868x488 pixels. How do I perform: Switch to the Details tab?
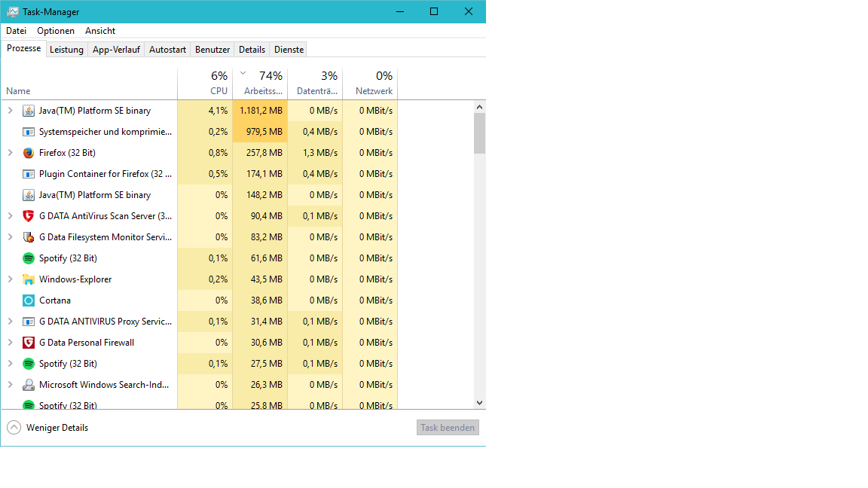[252, 50]
